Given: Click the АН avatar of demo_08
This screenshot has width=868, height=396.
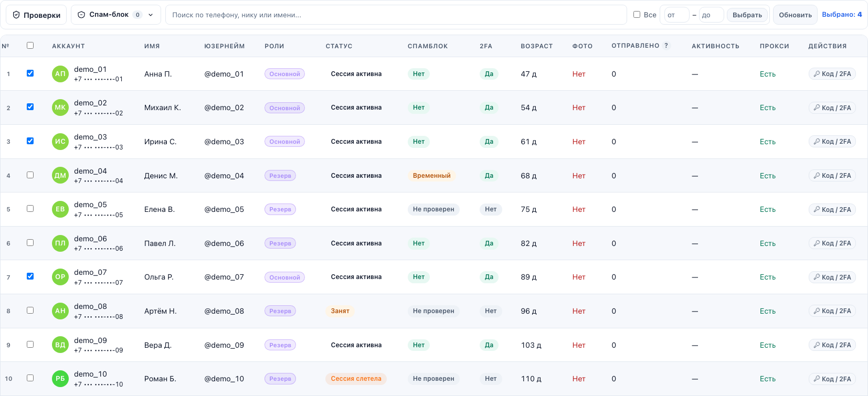Looking at the screenshot, I should (x=60, y=311).
